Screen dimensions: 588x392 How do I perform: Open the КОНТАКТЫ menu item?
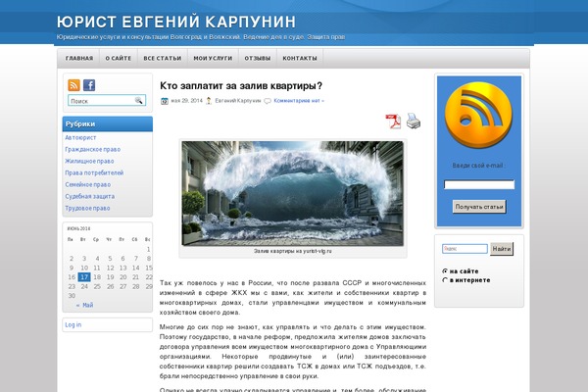[300, 58]
